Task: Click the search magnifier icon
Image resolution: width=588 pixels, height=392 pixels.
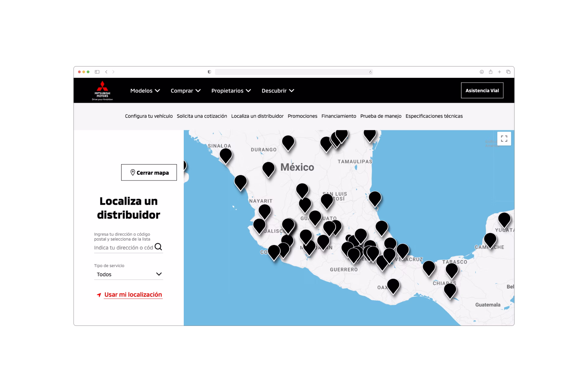Action: (x=158, y=247)
